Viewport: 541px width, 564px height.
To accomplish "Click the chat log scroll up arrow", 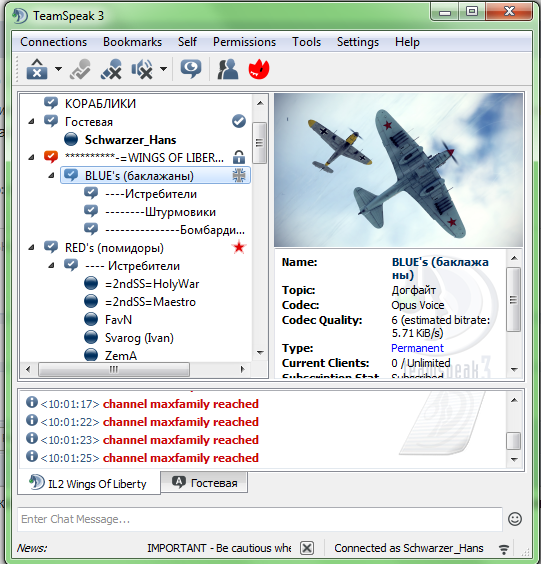I will pyautogui.click(x=514, y=400).
